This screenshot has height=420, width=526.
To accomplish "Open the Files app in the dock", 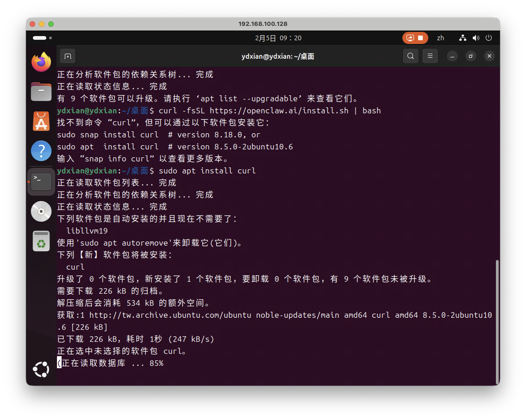I will tap(41, 92).
